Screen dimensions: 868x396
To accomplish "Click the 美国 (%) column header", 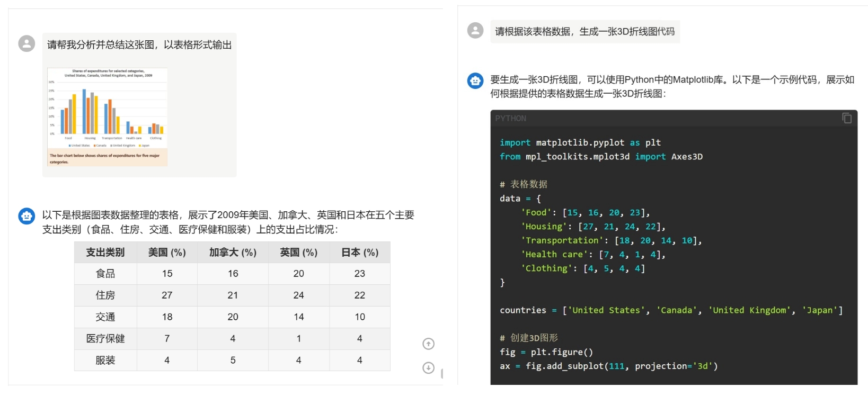I will coord(167,253).
